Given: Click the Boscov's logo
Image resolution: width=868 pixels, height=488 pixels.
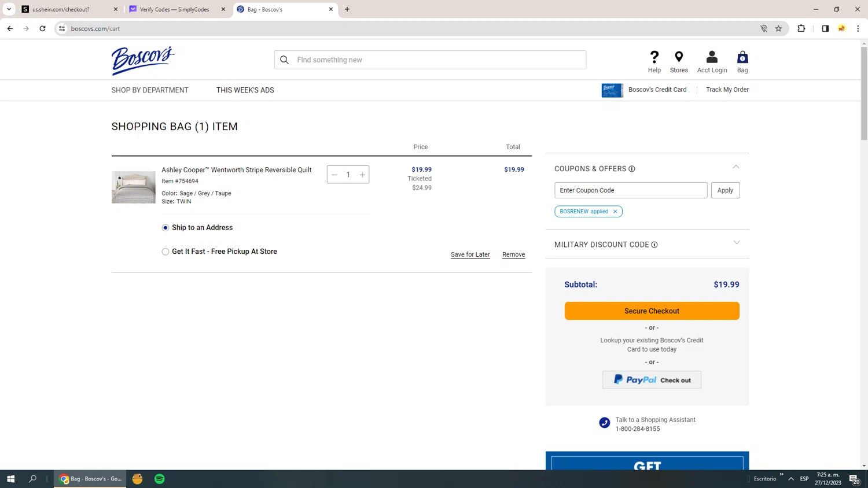Looking at the screenshot, I should (x=143, y=61).
